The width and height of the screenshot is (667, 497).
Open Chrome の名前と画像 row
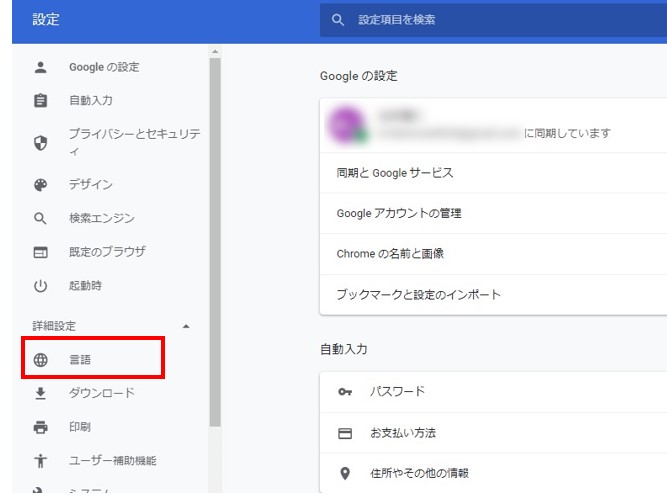click(493, 254)
